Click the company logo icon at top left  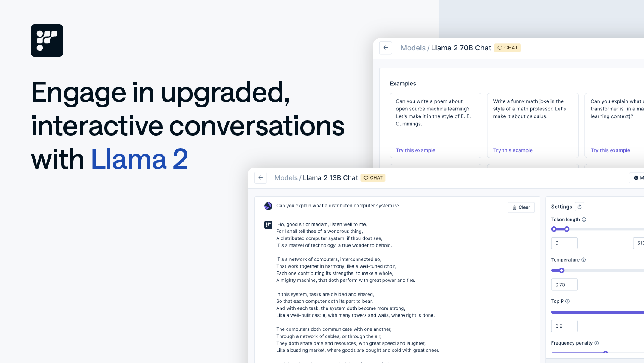(47, 41)
